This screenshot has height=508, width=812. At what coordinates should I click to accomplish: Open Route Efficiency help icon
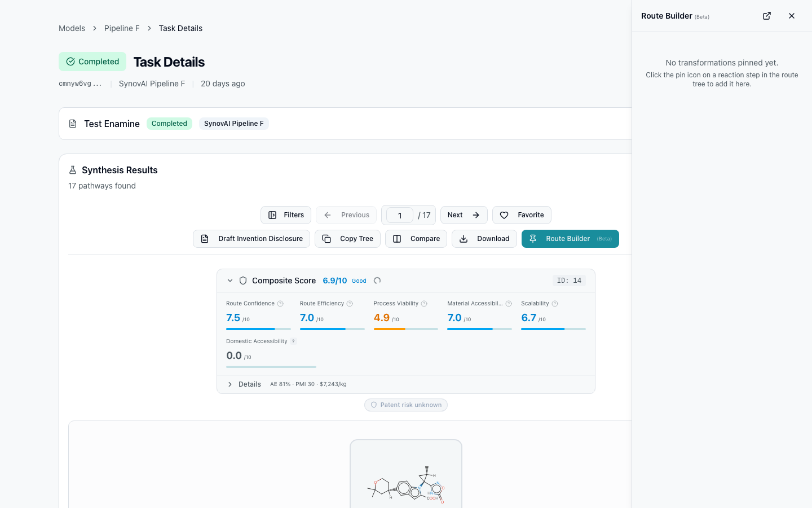pyautogui.click(x=350, y=304)
